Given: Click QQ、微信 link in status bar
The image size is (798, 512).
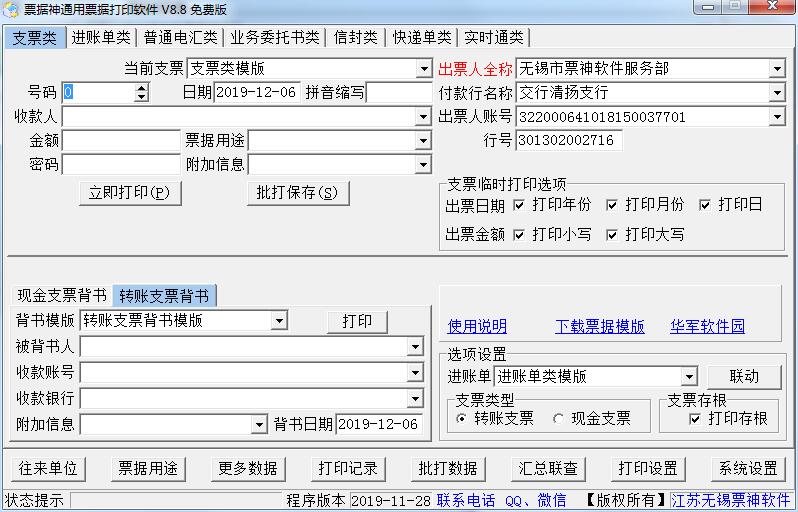Looking at the screenshot, I should 535,501.
